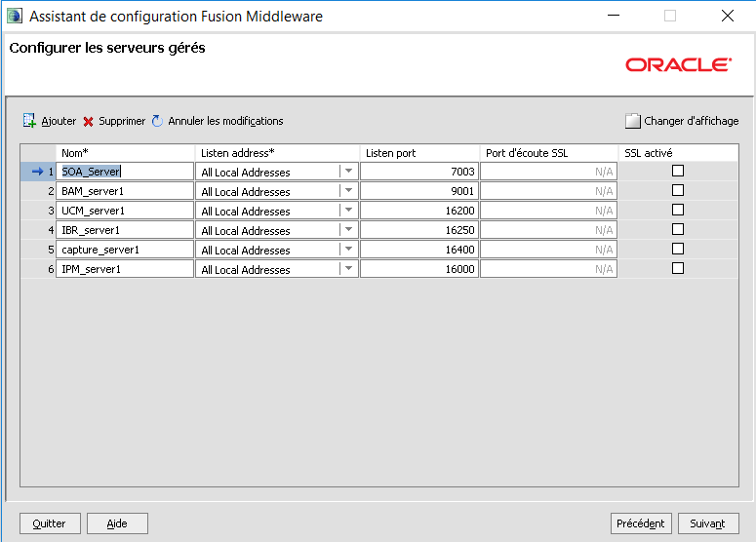Expand Listen address dropdown for IBR_server1
This screenshot has width=756, height=542.
pos(348,230)
